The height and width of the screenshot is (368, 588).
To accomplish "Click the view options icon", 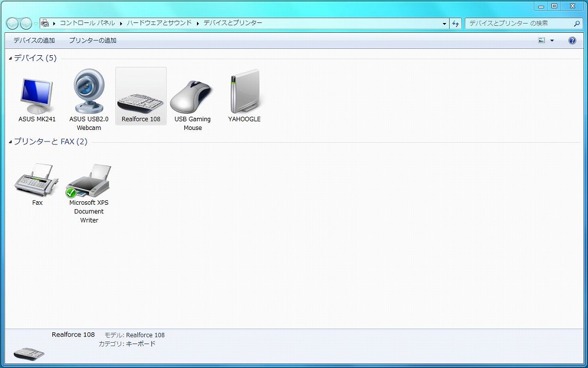I will pos(541,40).
